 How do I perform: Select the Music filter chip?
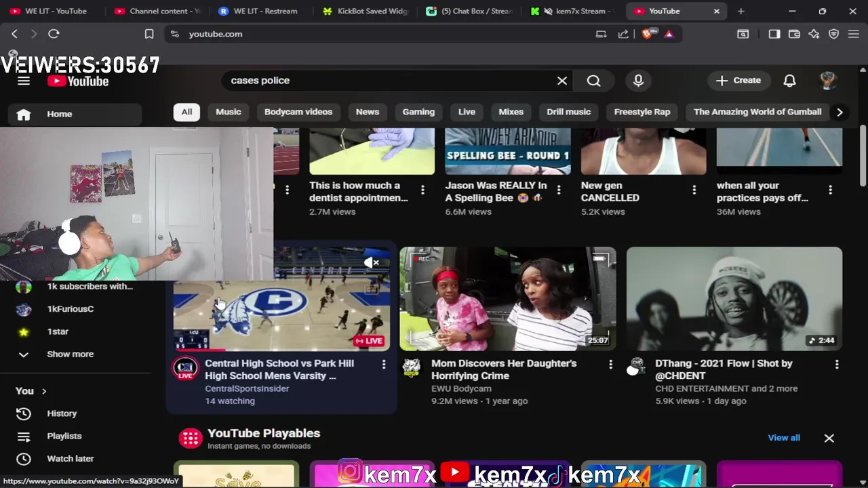click(x=229, y=112)
